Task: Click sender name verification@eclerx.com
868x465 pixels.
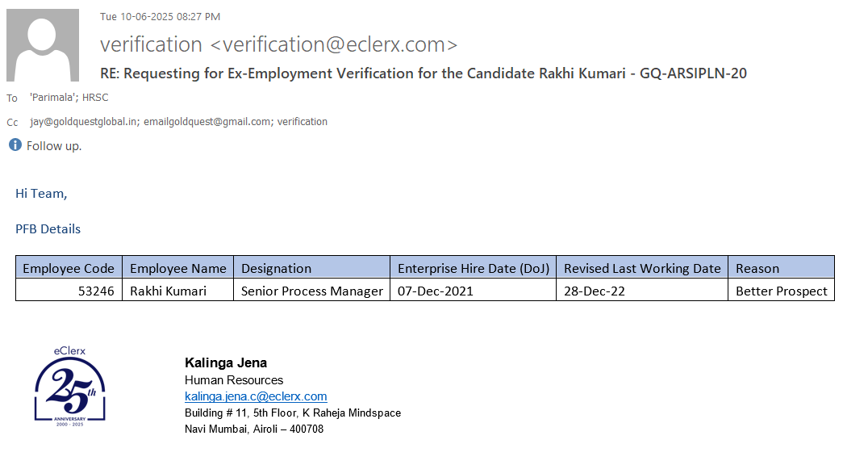Action: [x=278, y=44]
